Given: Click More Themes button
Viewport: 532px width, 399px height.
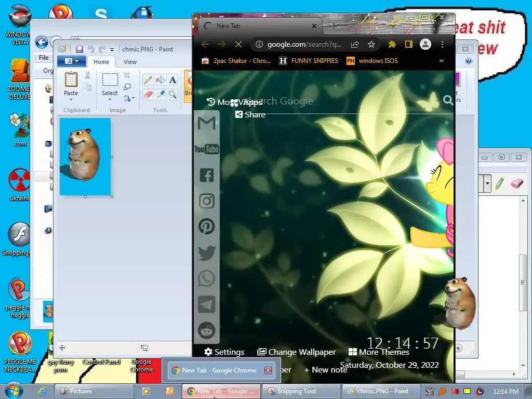Looking at the screenshot, I should click(379, 352).
